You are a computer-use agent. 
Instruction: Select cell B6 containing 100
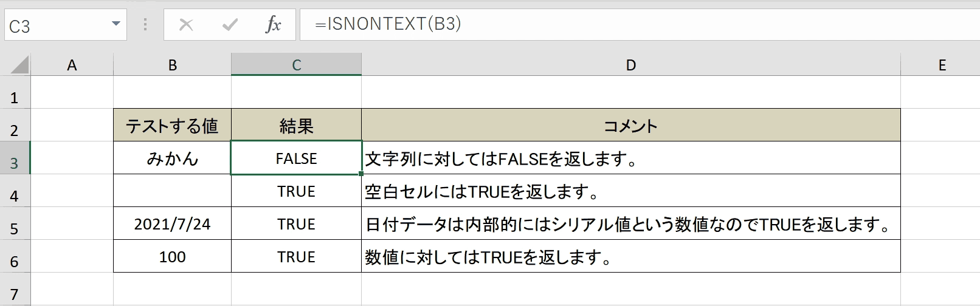[172, 257]
